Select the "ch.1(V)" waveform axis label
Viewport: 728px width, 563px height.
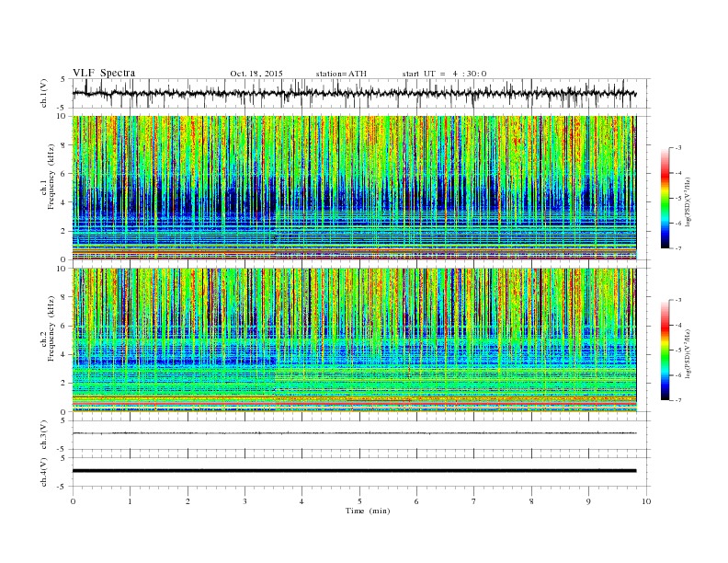click(44, 93)
